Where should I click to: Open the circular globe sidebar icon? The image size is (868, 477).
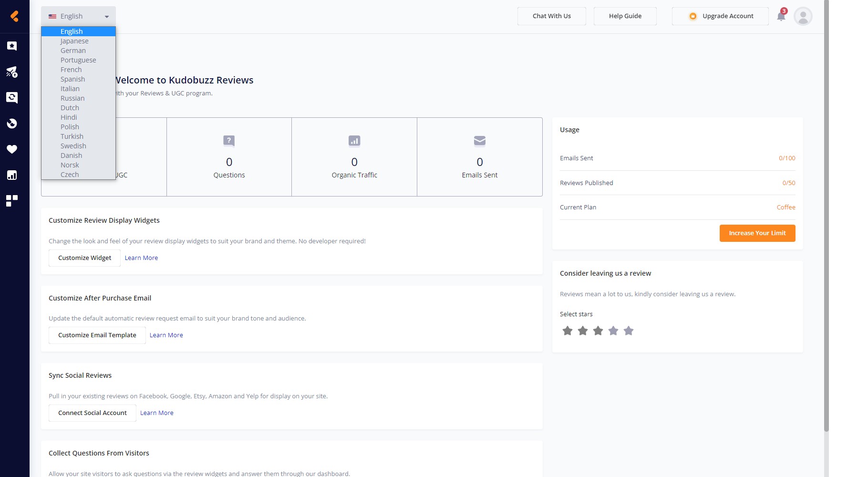coord(12,124)
